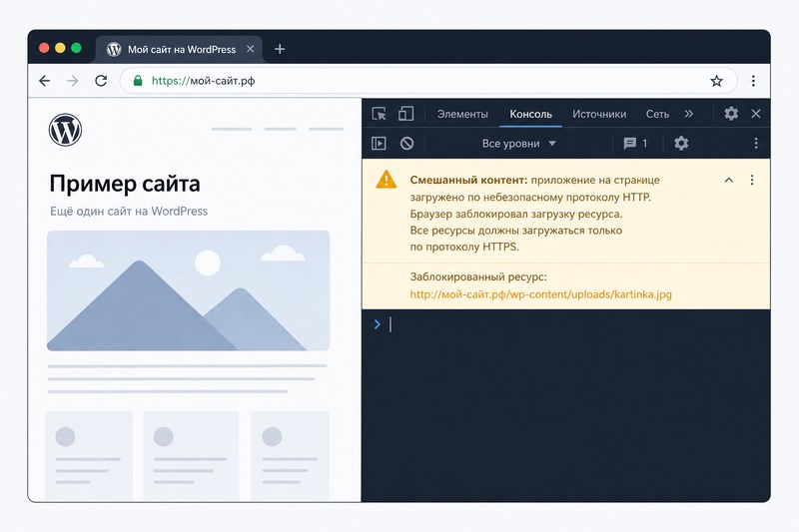Reload the page with the refresh icon
799x532 pixels.
pyautogui.click(x=101, y=81)
